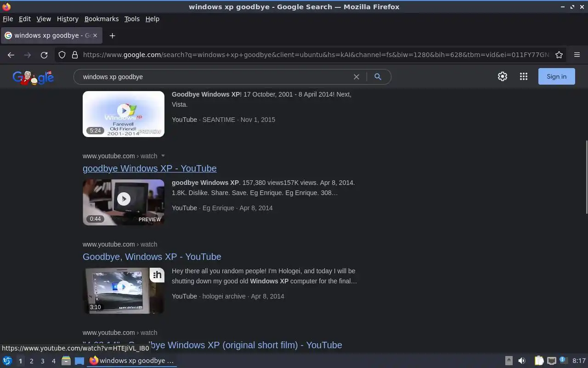Play the 5:24 Farewell Old Friend thumbnail

[124, 114]
